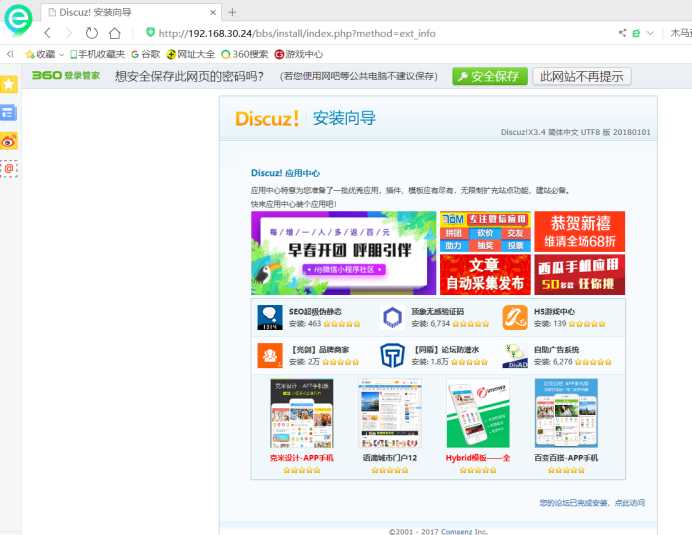The height and width of the screenshot is (535, 692).
Task: Open the 百变百搭-APP手机 template thumbnail
Action: click(x=566, y=413)
